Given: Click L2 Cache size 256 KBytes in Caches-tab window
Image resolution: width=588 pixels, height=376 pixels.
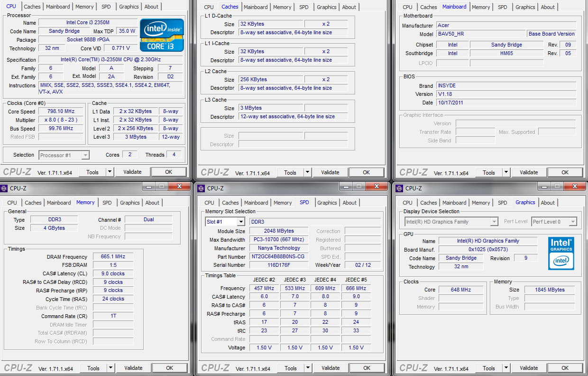Looking at the screenshot, I should [x=270, y=79].
